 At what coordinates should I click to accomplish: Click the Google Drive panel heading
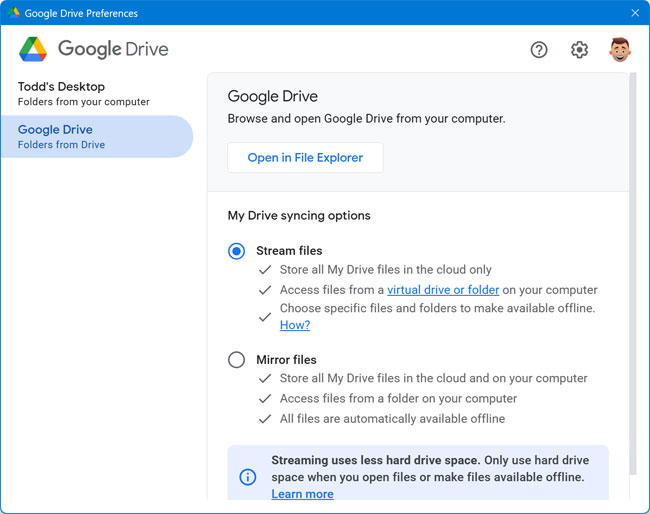[273, 96]
